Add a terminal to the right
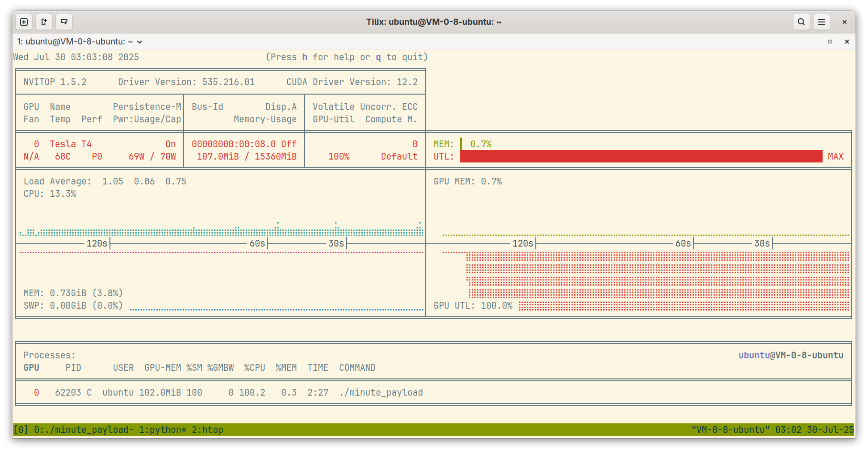 [44, 22]
